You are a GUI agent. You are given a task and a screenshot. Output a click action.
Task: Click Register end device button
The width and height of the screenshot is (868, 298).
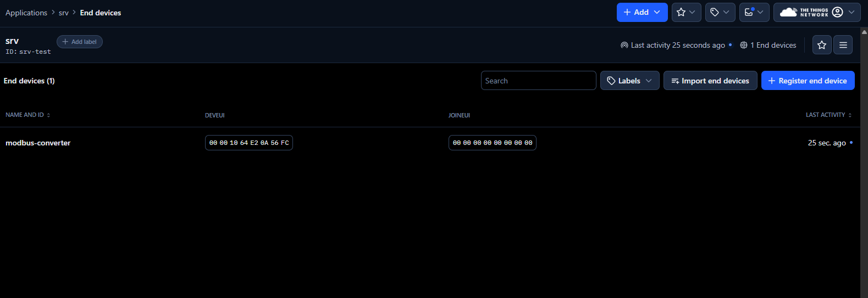808,81
